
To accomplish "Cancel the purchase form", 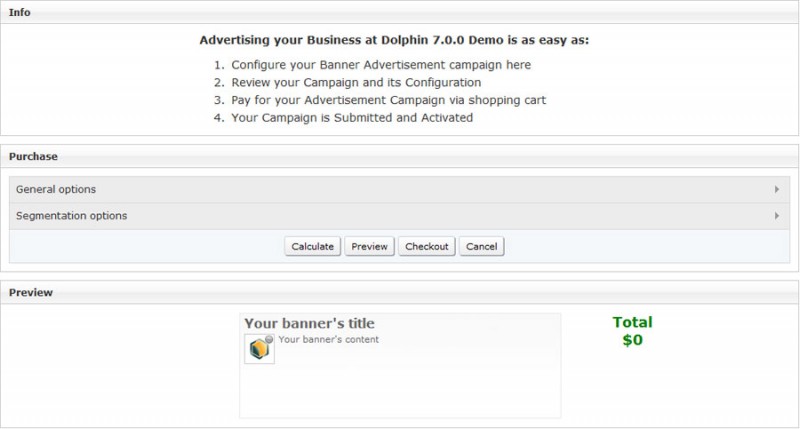I will [x=482, y=246].
